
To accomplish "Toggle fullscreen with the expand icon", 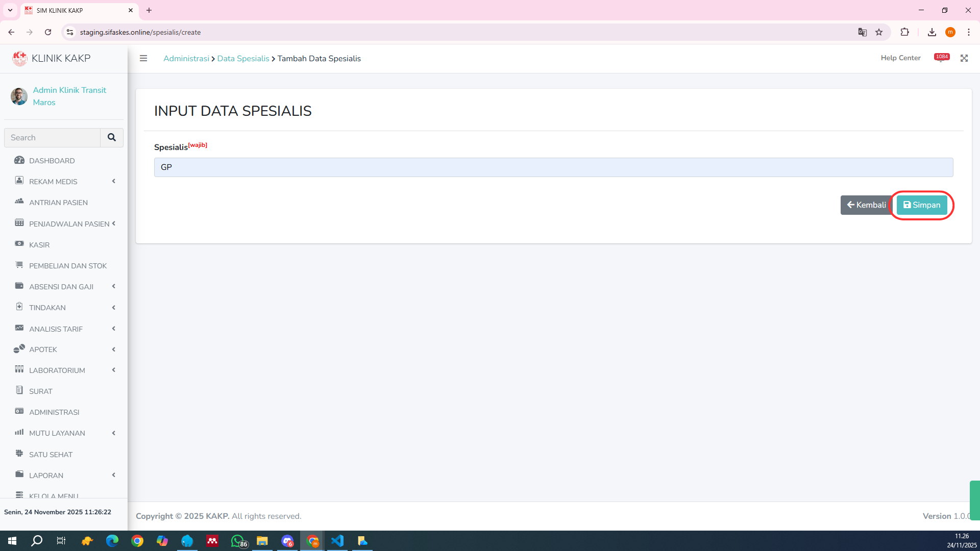I will (964, 58).
